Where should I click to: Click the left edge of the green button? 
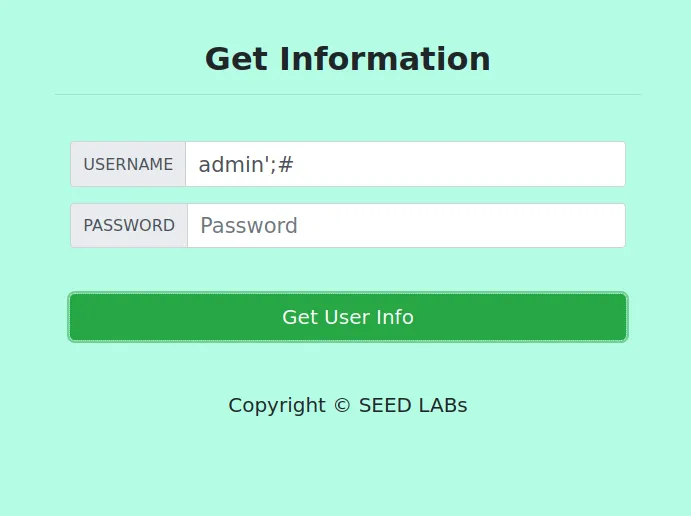point(78,317)
